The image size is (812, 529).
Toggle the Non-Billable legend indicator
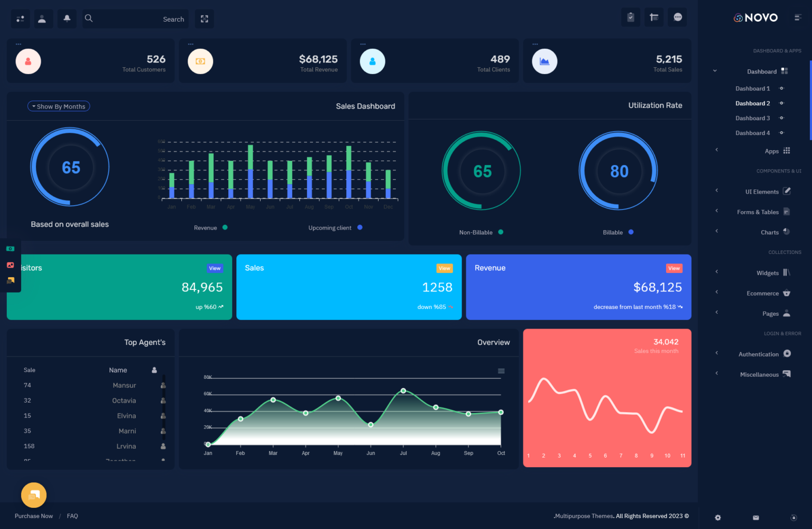click(501, 232)
